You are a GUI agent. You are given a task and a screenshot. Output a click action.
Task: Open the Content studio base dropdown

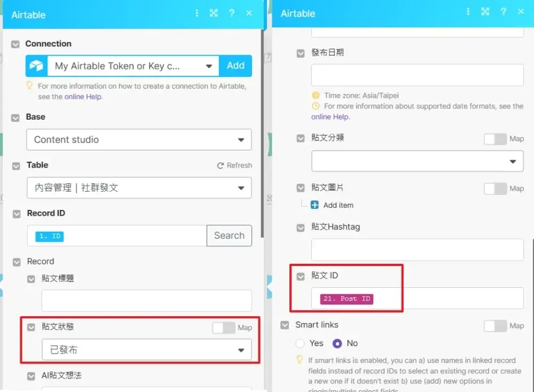[139, 139]
